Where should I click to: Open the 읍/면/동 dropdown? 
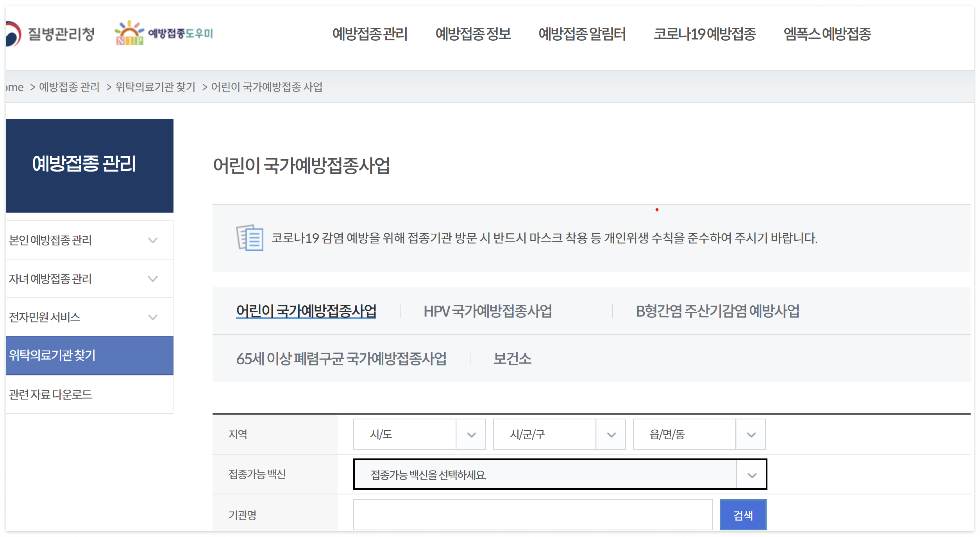click(x=699, y=434)
